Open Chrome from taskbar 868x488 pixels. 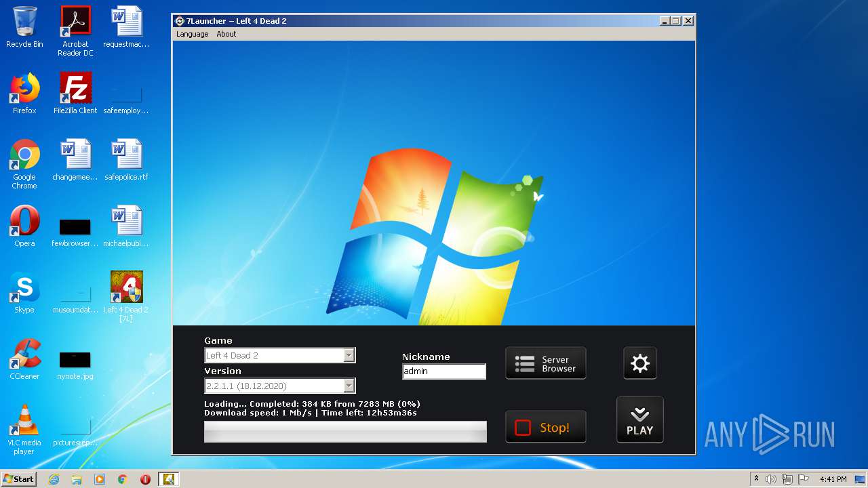[x=123, y=479]
